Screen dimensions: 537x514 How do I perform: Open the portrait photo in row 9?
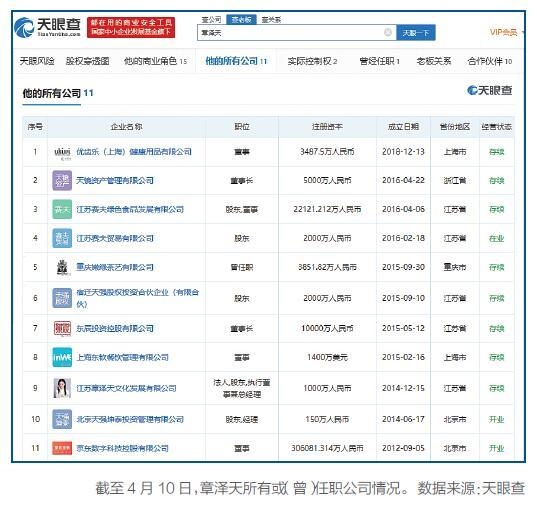point(62,388)
